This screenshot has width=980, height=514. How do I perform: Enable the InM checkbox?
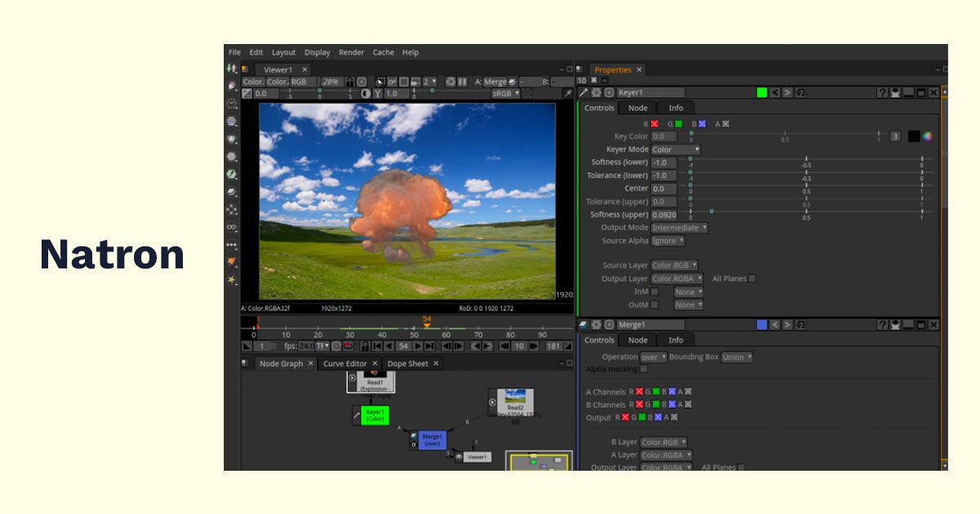[655, 291]
